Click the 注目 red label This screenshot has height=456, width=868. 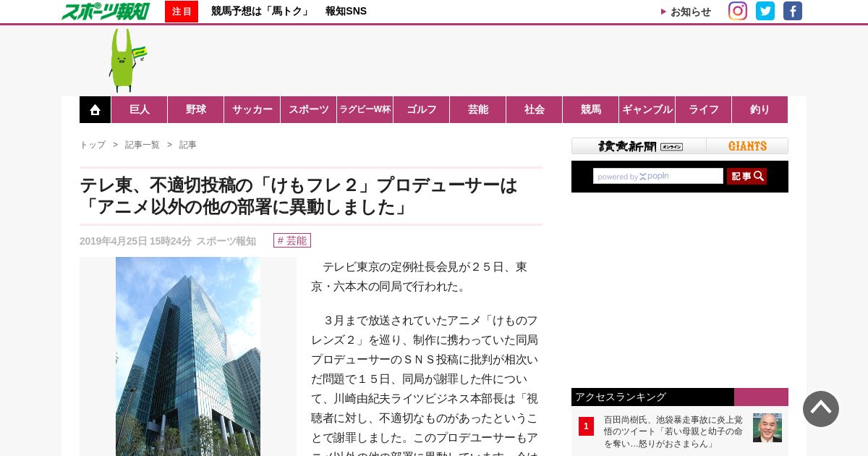(182, 12)
